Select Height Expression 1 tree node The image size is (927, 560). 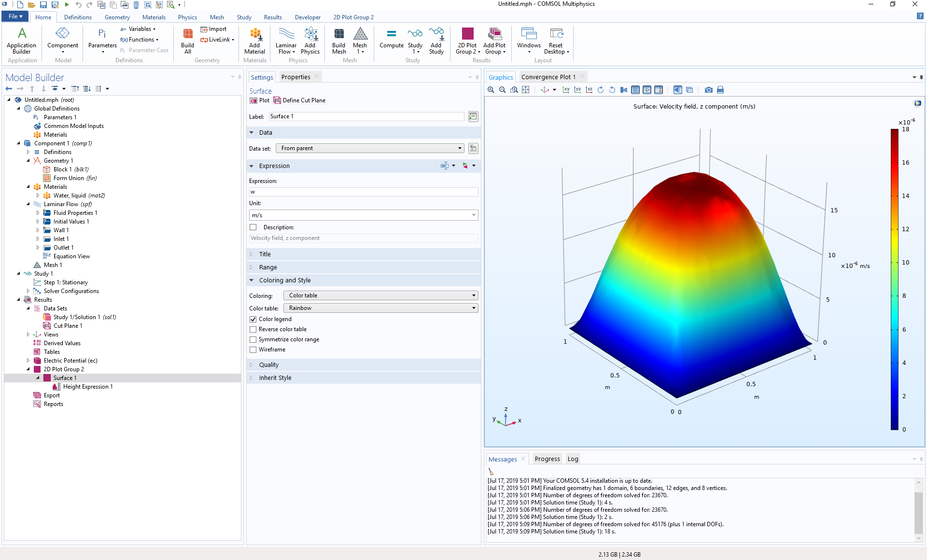point(87,387)
